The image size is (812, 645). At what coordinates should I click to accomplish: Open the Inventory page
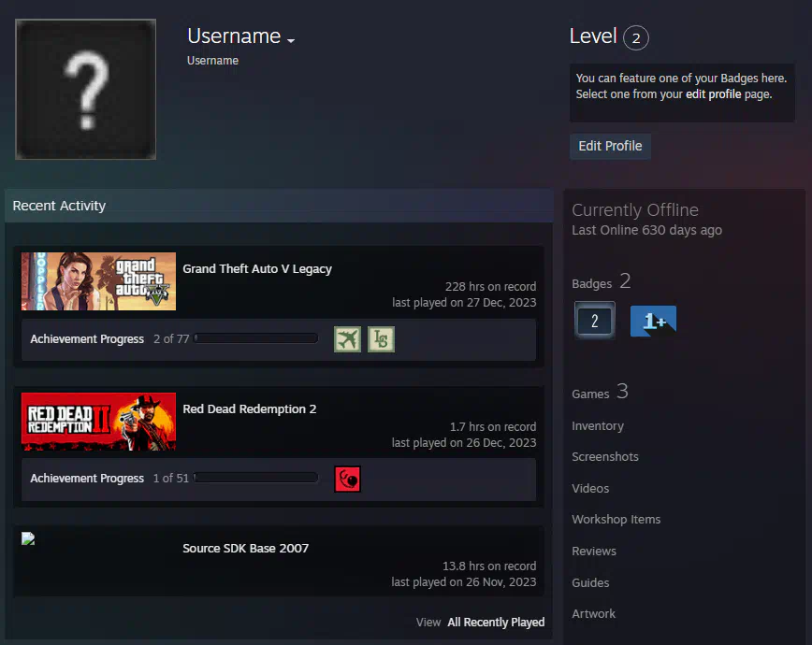coord(598,426)
